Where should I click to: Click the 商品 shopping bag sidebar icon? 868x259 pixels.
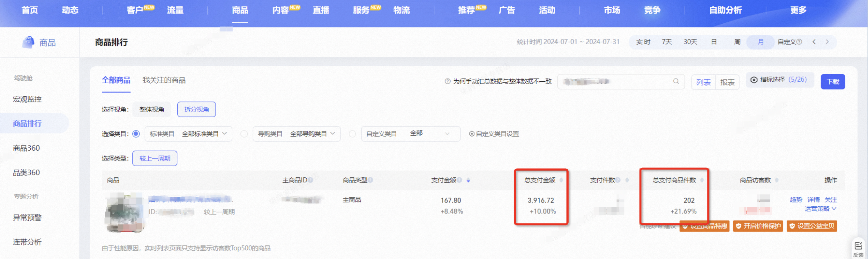[x=28, y=42]
